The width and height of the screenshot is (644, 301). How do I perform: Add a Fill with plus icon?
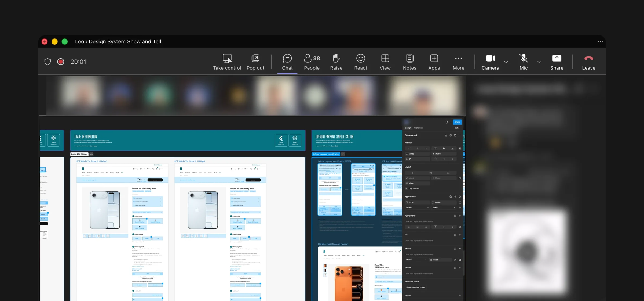tap(460, 235)
